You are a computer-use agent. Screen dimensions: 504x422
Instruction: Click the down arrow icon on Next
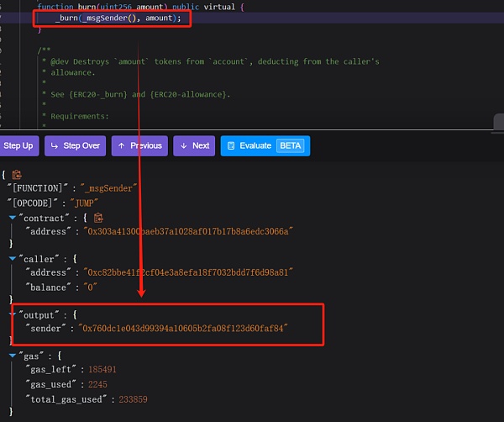pos(184,145)
